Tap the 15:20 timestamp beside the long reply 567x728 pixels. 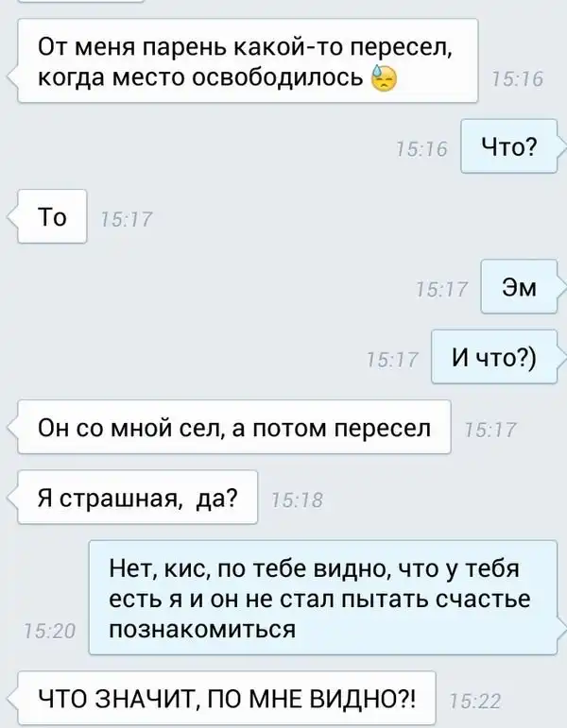[49, 632]
